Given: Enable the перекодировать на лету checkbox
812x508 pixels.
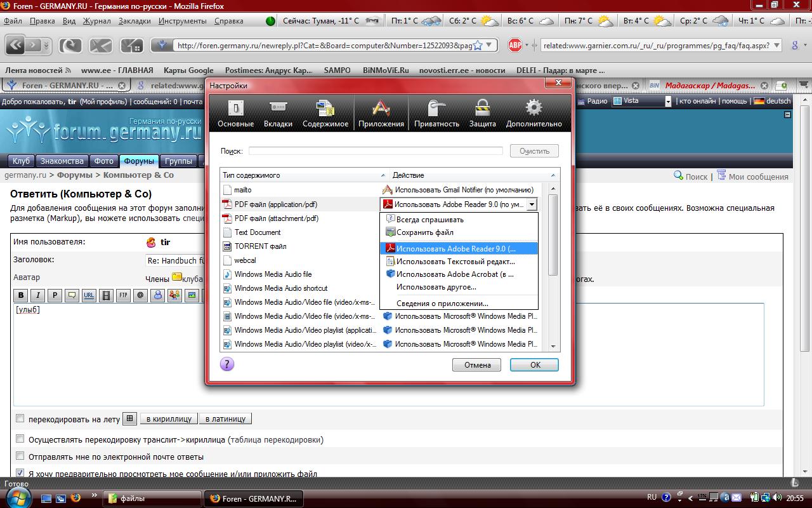Looking at the screenshot, I should pyautogui.click(x=20, y=418).
